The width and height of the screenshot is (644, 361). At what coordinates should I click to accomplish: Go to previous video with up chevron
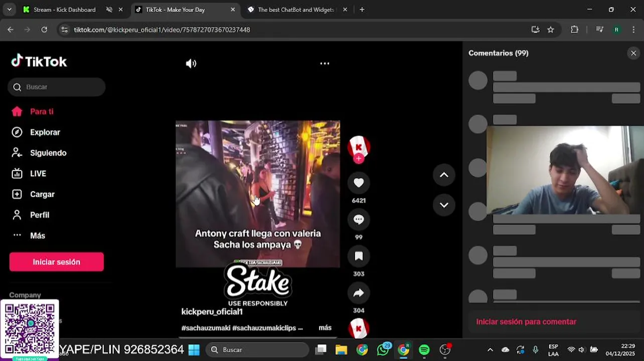[x=444, y=175]
